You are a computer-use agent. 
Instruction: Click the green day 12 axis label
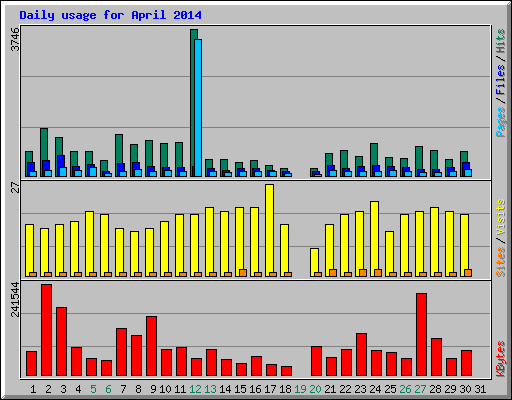[x=195, y=389]
